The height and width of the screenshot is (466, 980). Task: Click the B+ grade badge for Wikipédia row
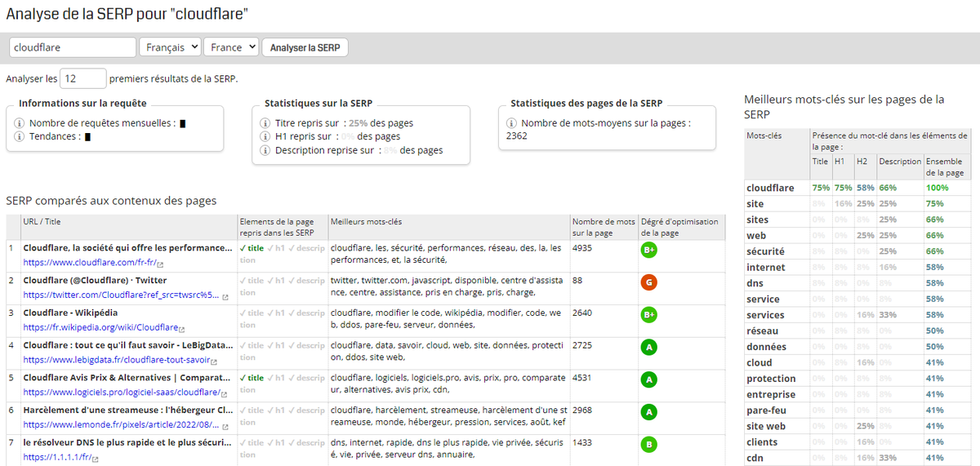[649, 315]
